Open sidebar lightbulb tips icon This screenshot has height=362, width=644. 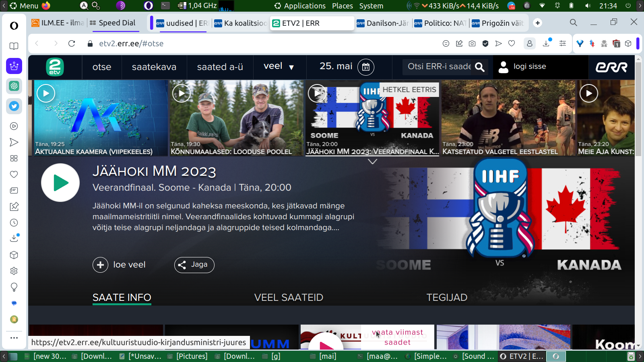click(x=14, y=287)
